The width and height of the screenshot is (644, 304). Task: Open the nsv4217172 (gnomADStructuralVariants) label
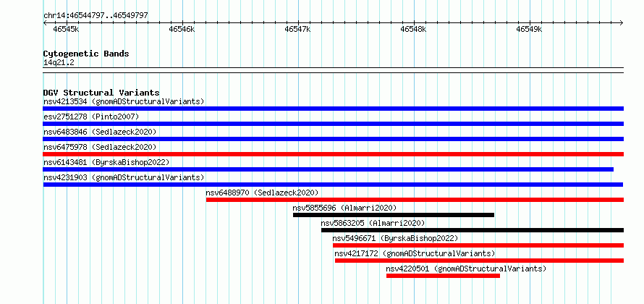tap(415, 253)
